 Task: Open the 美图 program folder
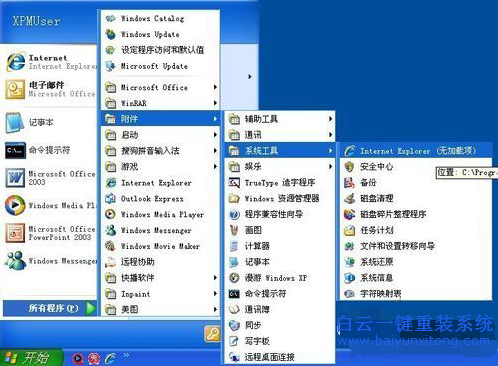click(160, 310)
